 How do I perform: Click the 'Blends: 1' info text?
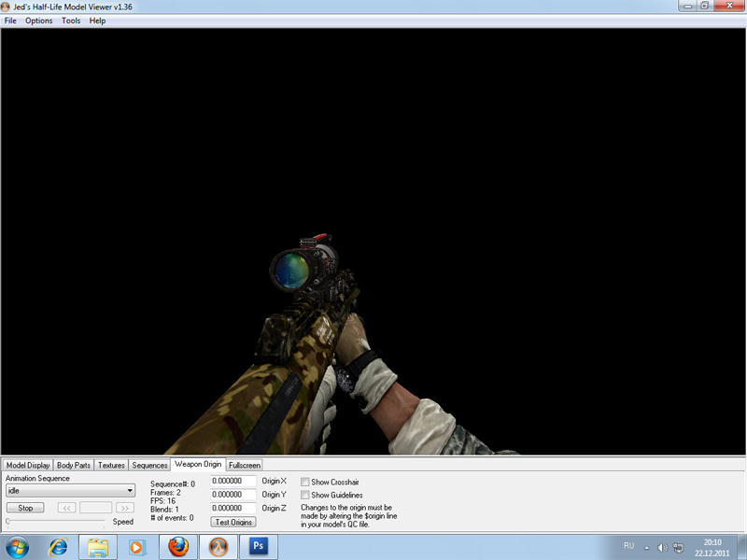click(x=164, y=510)
